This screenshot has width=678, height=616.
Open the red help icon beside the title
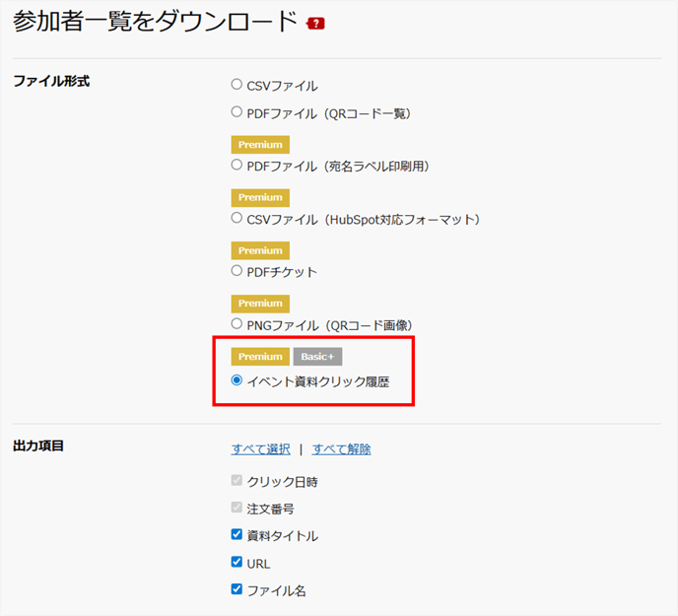tap(315, 24)
